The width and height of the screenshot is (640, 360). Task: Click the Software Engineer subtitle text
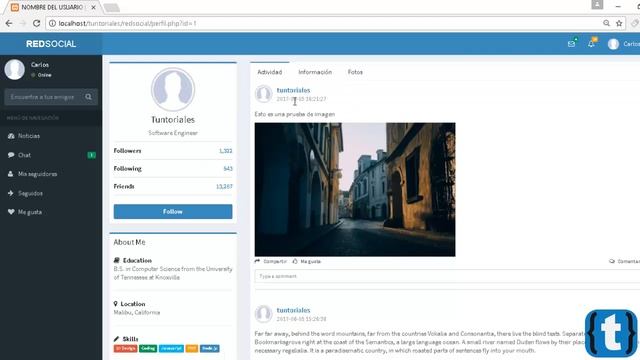[173, 133]
